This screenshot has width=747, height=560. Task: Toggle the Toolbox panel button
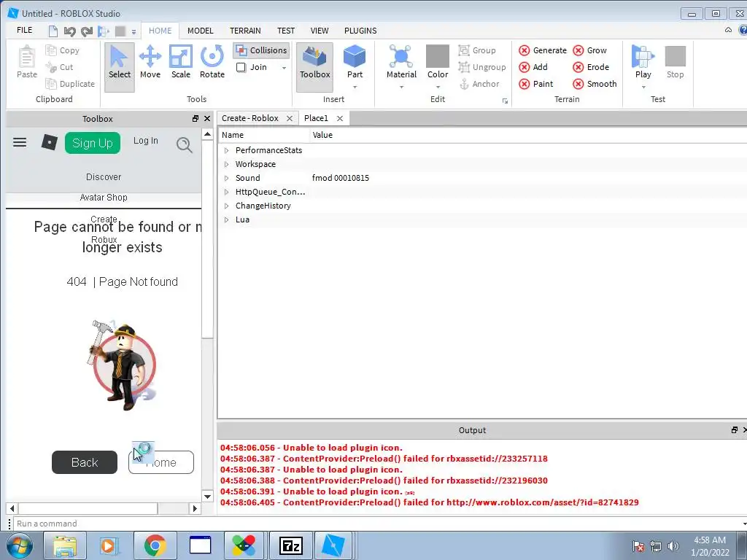[x=315, y=66]
